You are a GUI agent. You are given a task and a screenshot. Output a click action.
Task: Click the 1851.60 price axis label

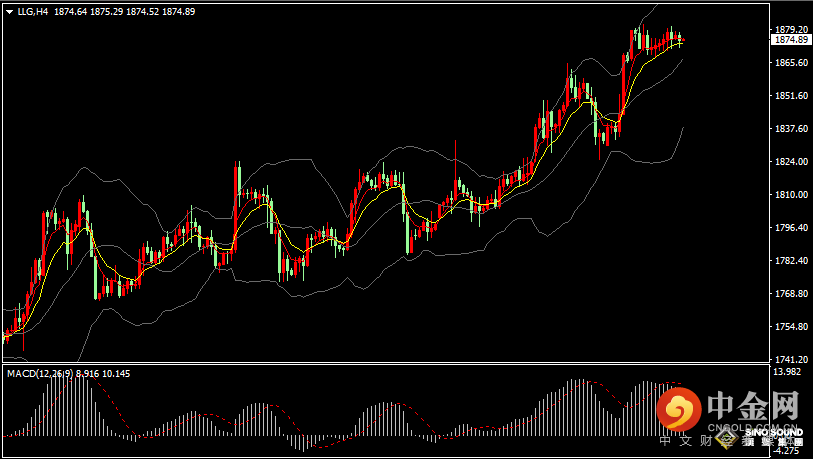coord(791,96)
